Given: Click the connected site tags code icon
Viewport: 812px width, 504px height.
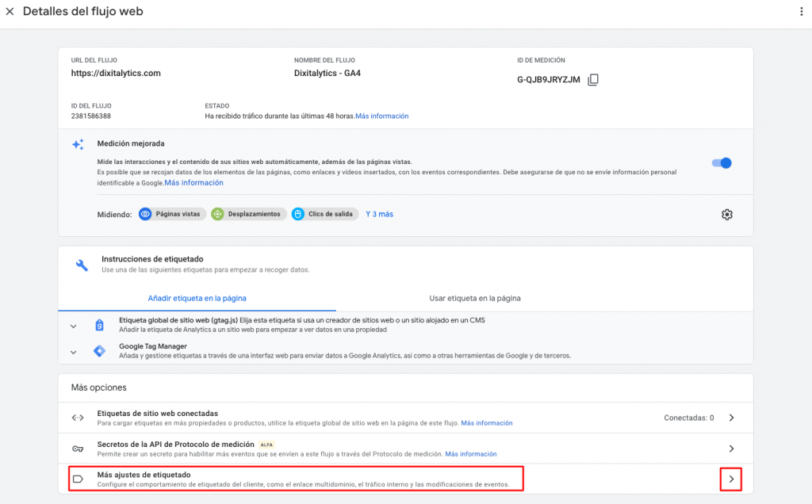Looking at the screenshot, I should pos(78,418).
